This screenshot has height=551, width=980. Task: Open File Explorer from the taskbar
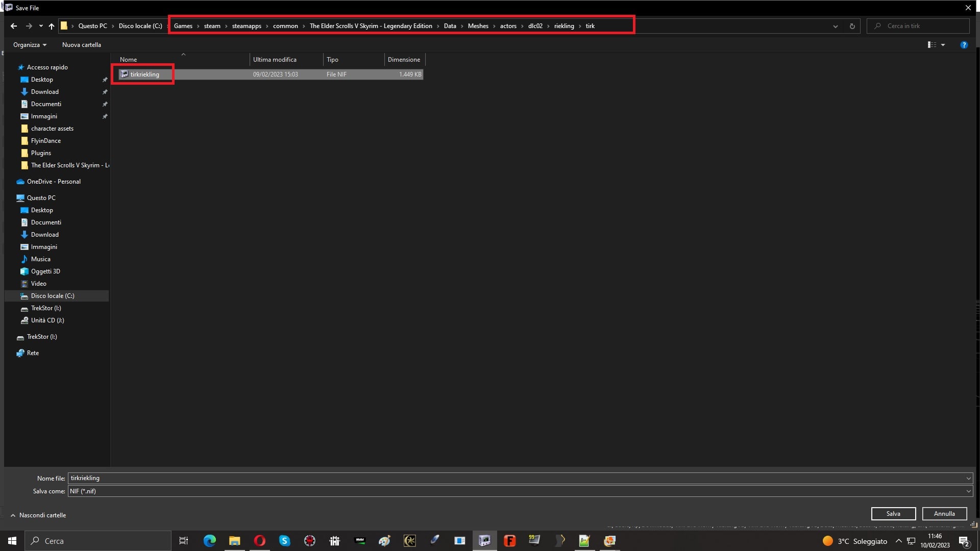(234, 541)
